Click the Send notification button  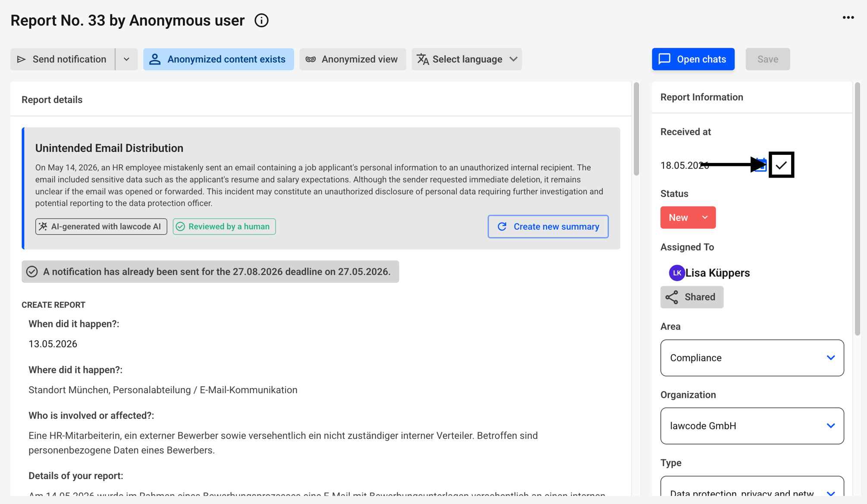coord(63,59)
